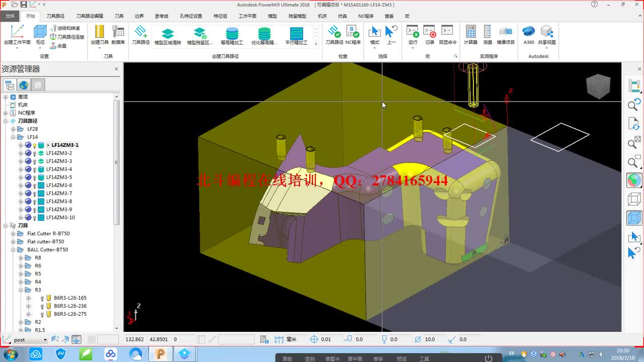Click the 镜像项目 mirror project icon
The height and width of the screenshot is (362, 644).
(x=506, y=32)
